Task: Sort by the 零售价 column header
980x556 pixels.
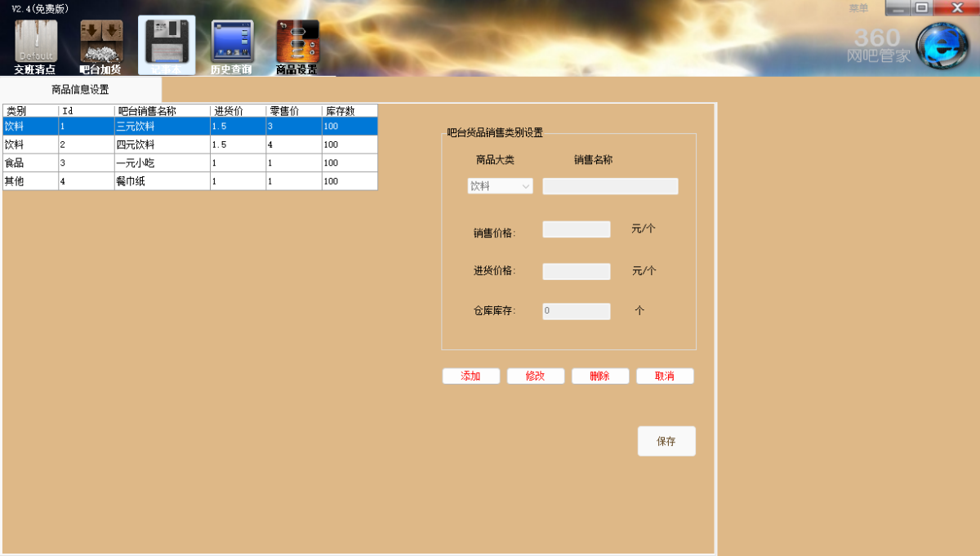Action: tap(293, 111)
